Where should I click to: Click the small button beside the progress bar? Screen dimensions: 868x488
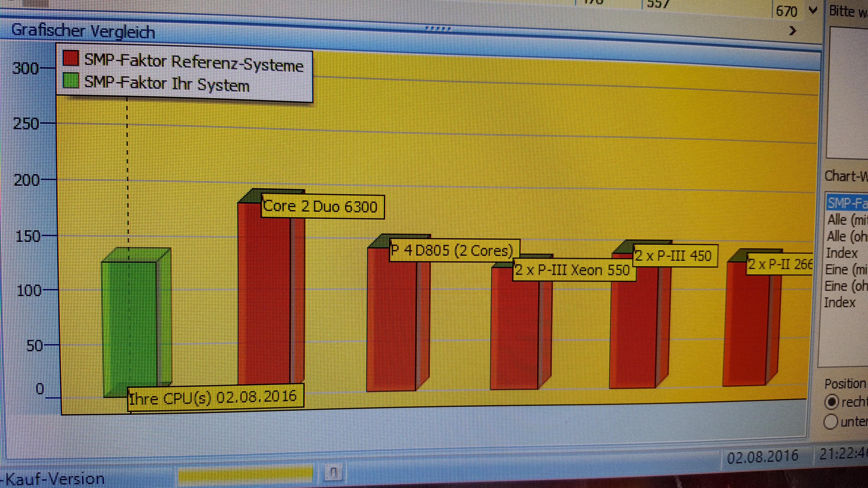[333, 473]
